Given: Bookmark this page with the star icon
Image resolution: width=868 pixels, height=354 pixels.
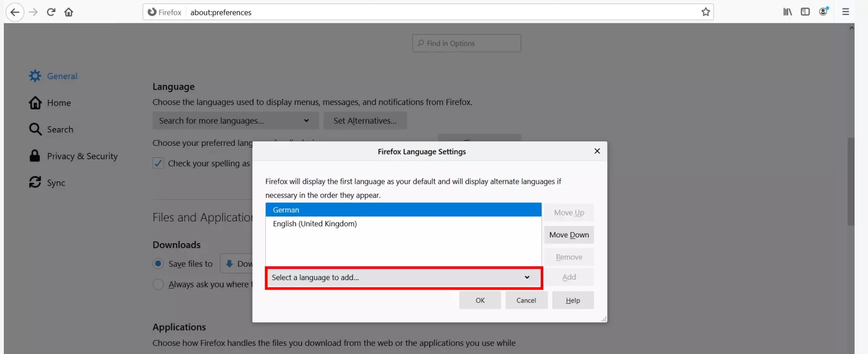Looking at the screenshot, I should click(x=706, y=12).
